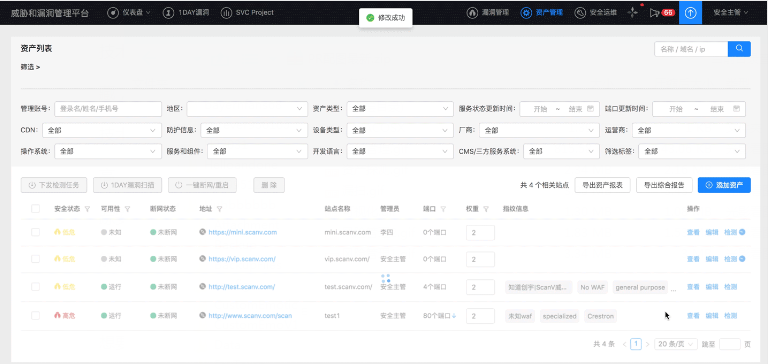Click the 安全运维 wrench icon
This screenshot has width=768, height=364.
point(580,13)
